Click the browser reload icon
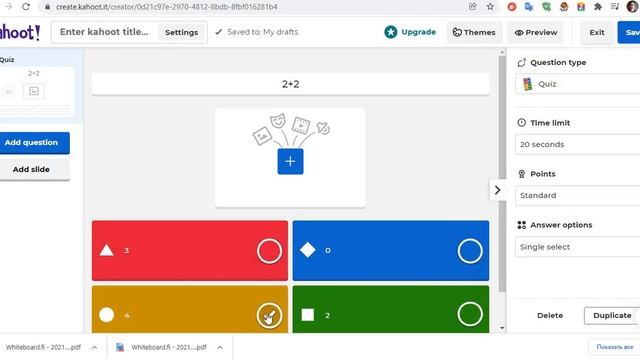640x360 pixels. pyautogui.click(x=26, y=7)
